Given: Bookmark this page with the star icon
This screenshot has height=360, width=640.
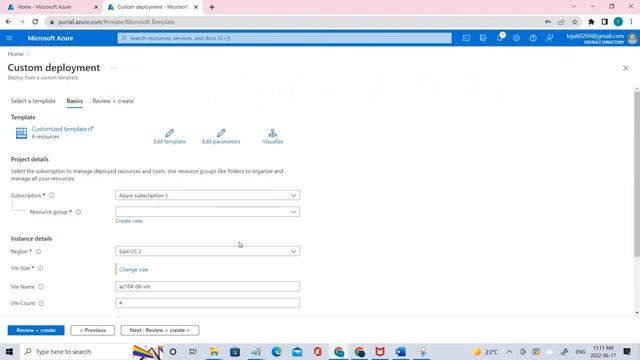Looking at the screenshot, I should pyautogui.click(x=574, y=22).
